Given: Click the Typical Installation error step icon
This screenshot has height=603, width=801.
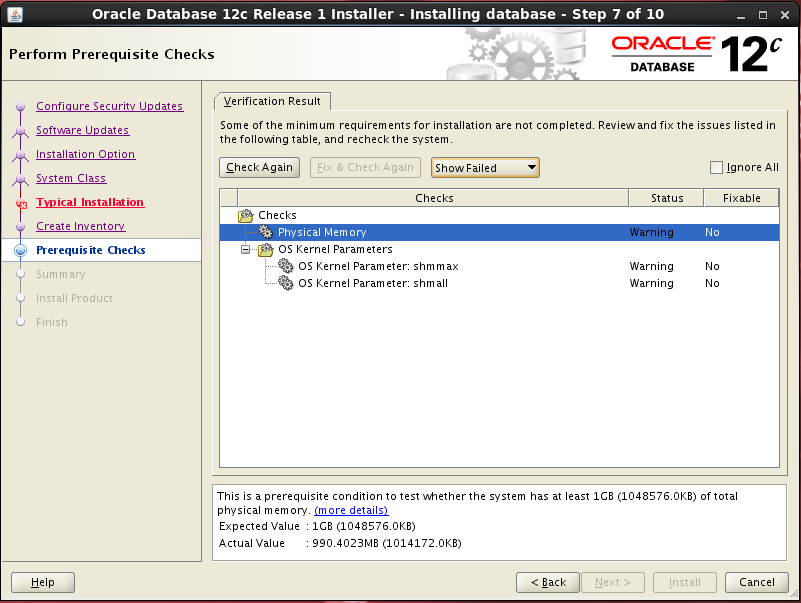Looking at the screenshot, I should (21, 204).
